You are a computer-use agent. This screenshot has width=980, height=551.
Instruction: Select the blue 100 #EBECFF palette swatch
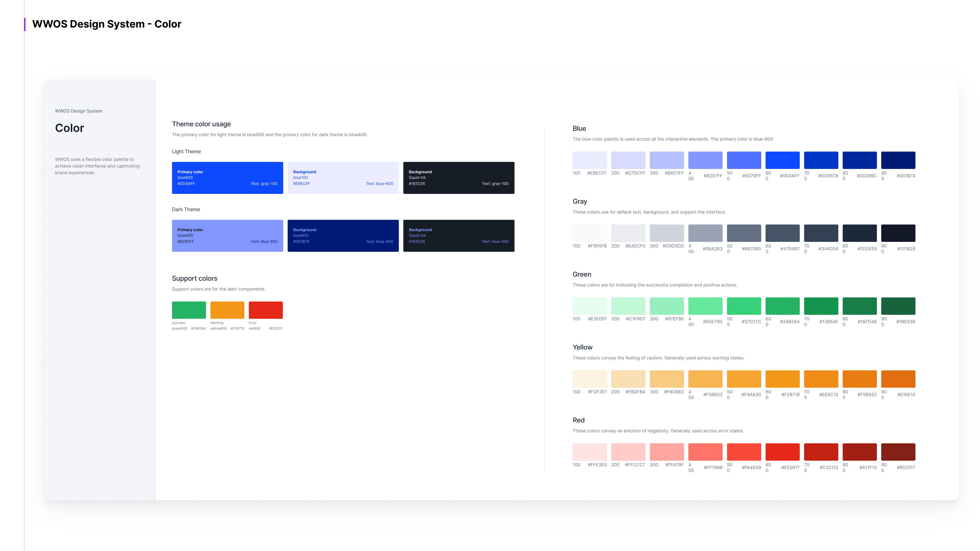(x=589, y=160)
